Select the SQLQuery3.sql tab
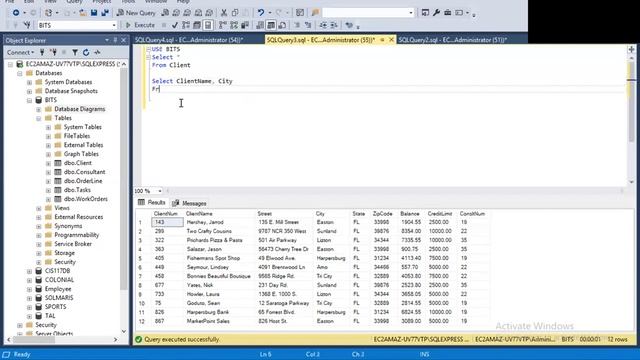Screen dimensions: 640x360 tap(320, 40)
